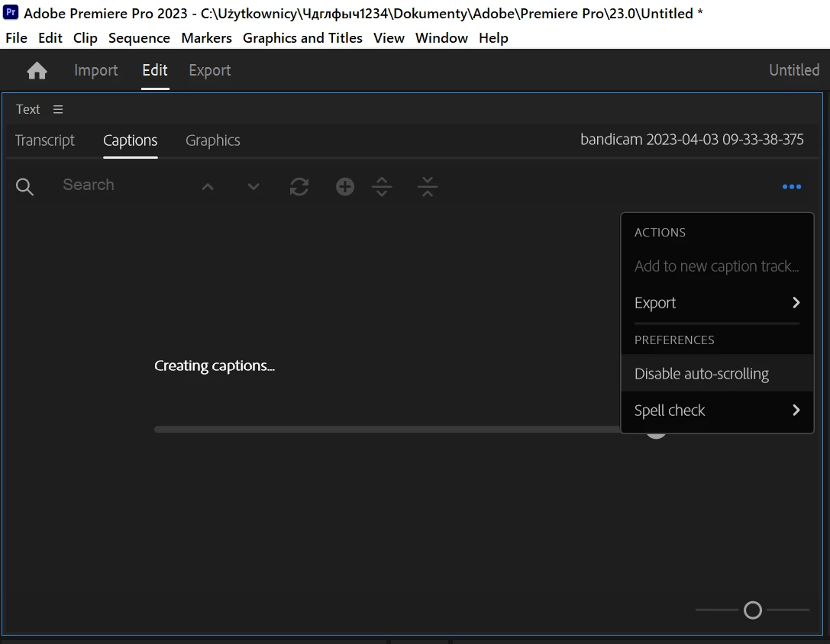Viewport: 830px width, 644px height.
Task: Add new caption segment plus icon
Action: point(345,186)
